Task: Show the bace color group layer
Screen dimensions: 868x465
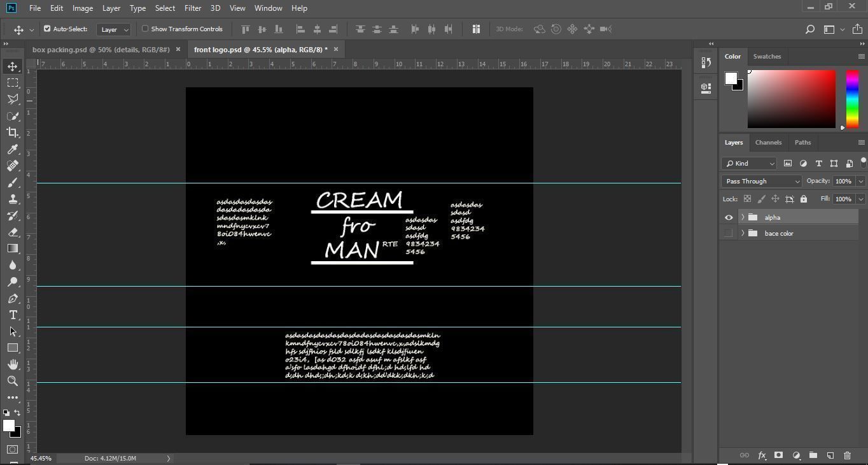Action: 729,233
